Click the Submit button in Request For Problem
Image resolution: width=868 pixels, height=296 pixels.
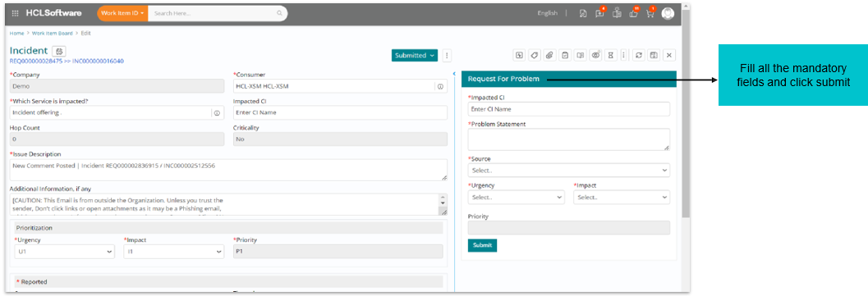[x=482, y=245]
